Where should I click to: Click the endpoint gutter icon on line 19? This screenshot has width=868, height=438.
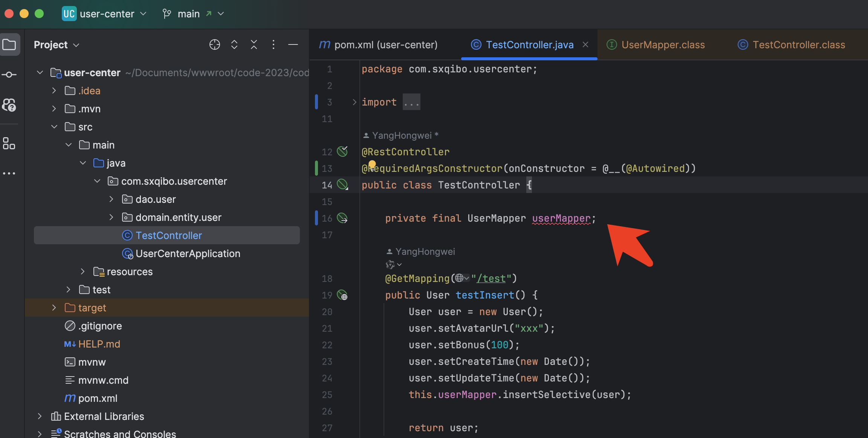tap(342, 295)
